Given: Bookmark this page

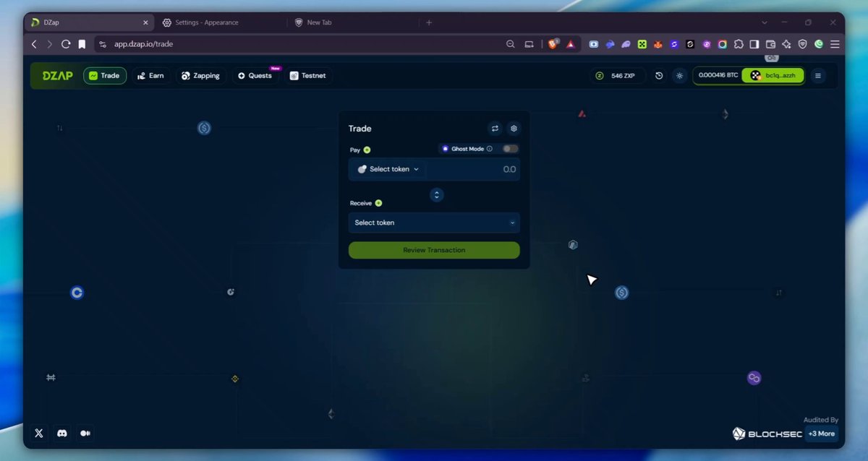Looking at the screenshot, I should 82,44.
